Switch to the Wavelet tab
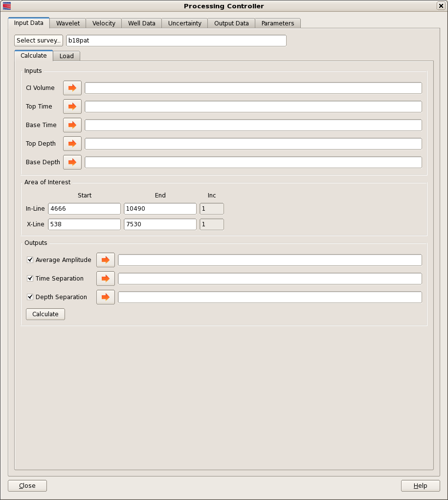The image size is (448, 500). pyautogui.click(x=68, y=23)
